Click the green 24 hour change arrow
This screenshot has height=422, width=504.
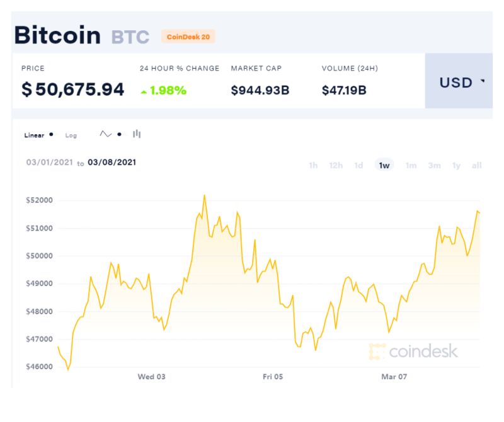tap(144, 92)
